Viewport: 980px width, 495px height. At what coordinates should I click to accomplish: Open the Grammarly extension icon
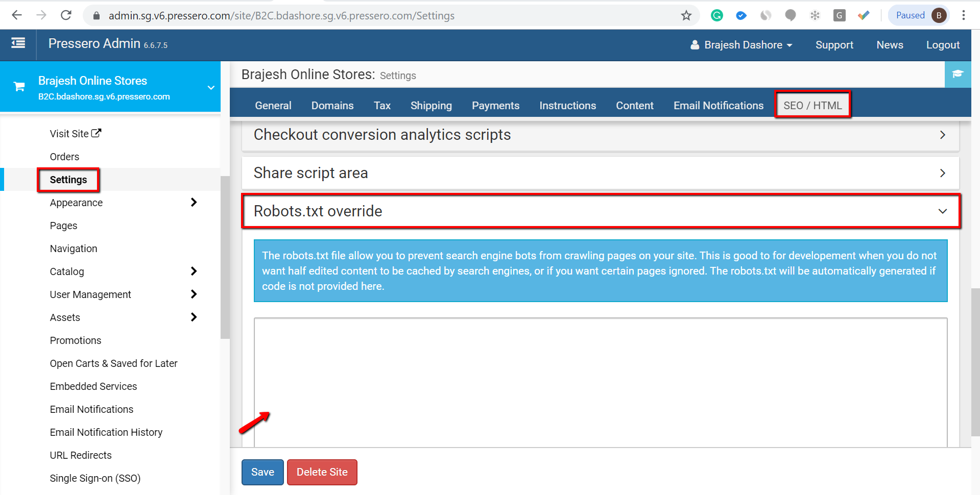coord(717,15)
